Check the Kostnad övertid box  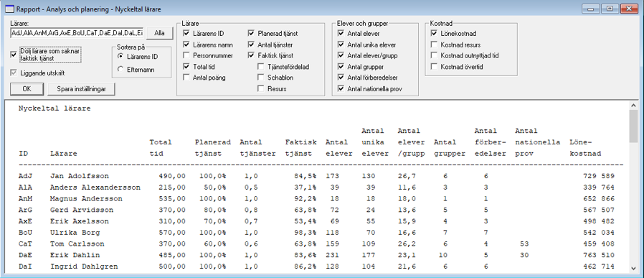(x=434, y=67)
